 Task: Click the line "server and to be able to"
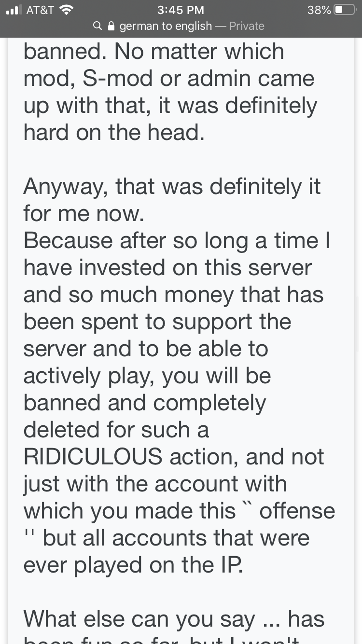(x=145, y=349)
